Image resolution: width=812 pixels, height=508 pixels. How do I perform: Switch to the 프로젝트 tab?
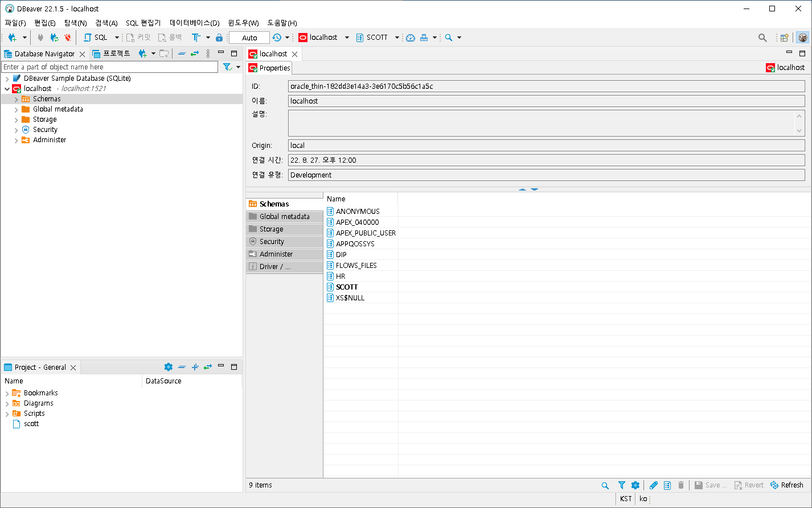[111, 53]
